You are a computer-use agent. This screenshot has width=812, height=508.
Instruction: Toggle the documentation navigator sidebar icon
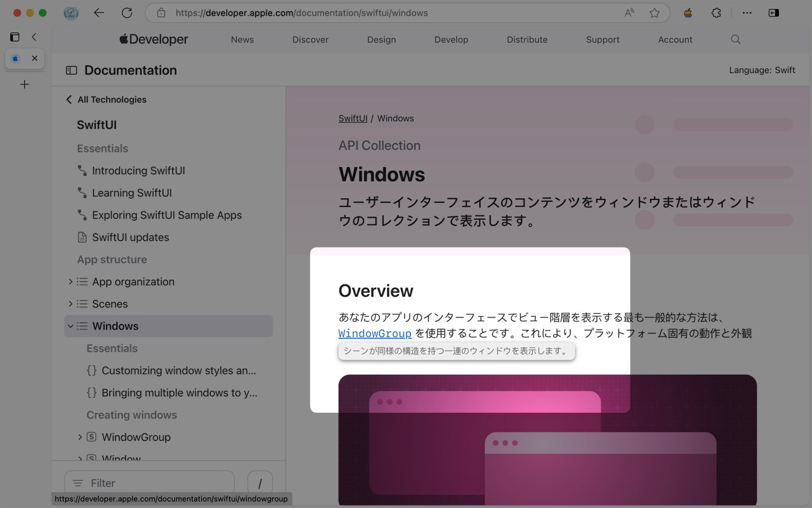tap(72, 70)
